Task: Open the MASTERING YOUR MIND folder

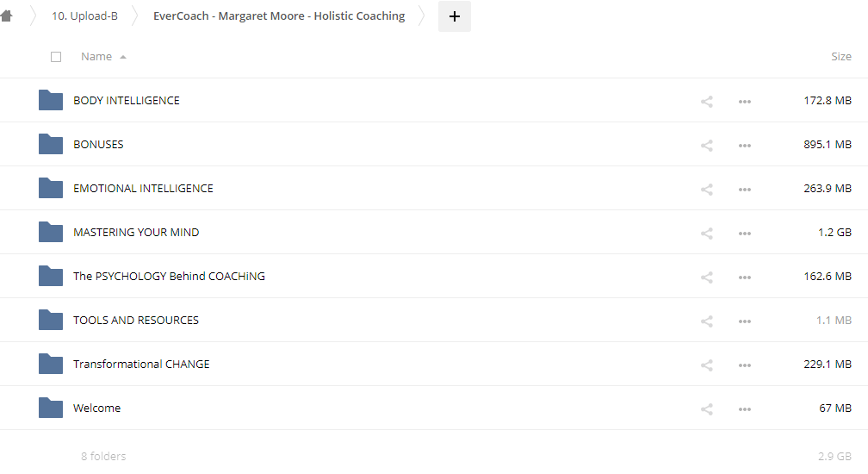Action: pos(136,233)
